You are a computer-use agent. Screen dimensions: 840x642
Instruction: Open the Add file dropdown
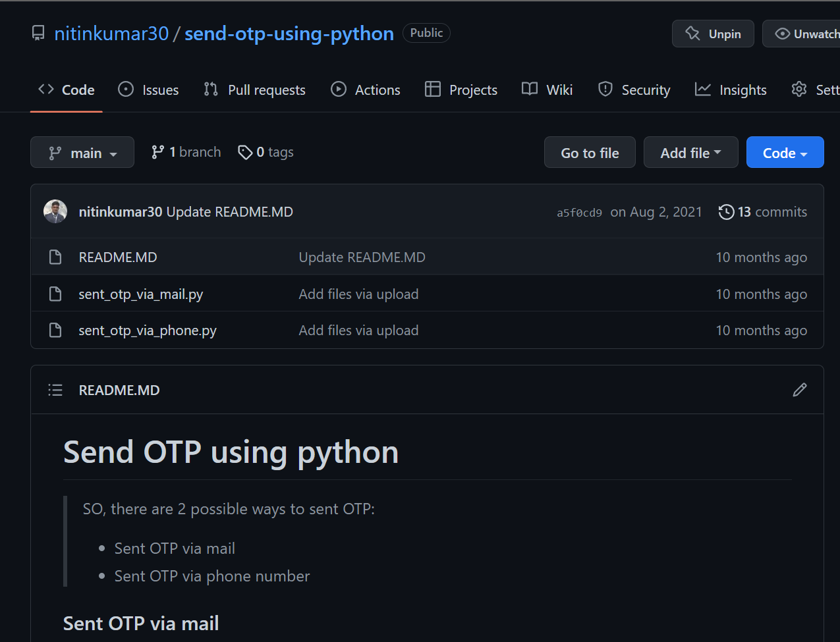[690, 153]
